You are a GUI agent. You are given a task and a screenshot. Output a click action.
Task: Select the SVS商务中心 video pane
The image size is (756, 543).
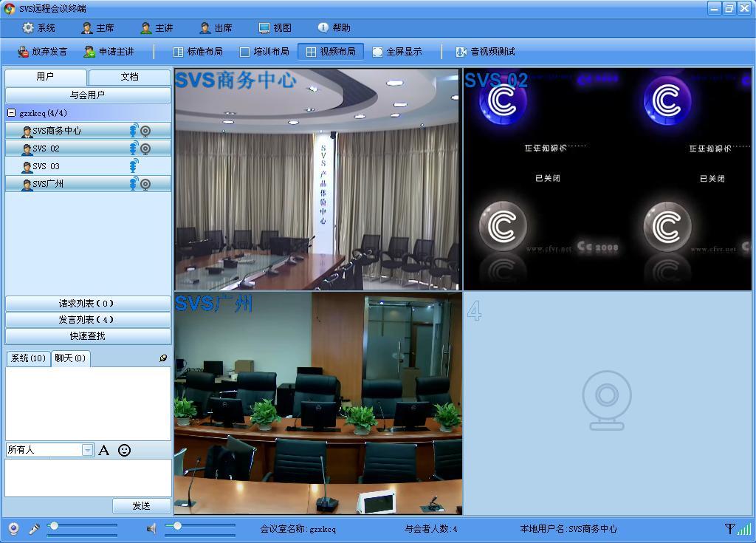[318, 179]
